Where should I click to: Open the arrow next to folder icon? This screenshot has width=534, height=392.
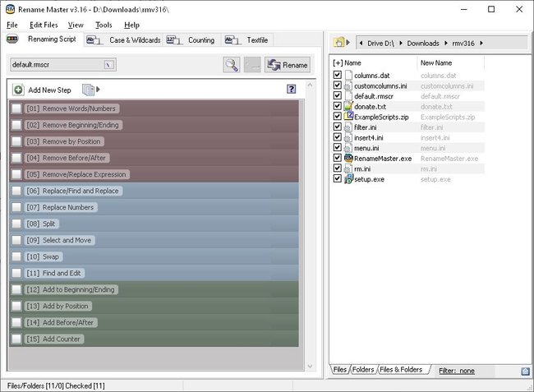tap(348, 43)
